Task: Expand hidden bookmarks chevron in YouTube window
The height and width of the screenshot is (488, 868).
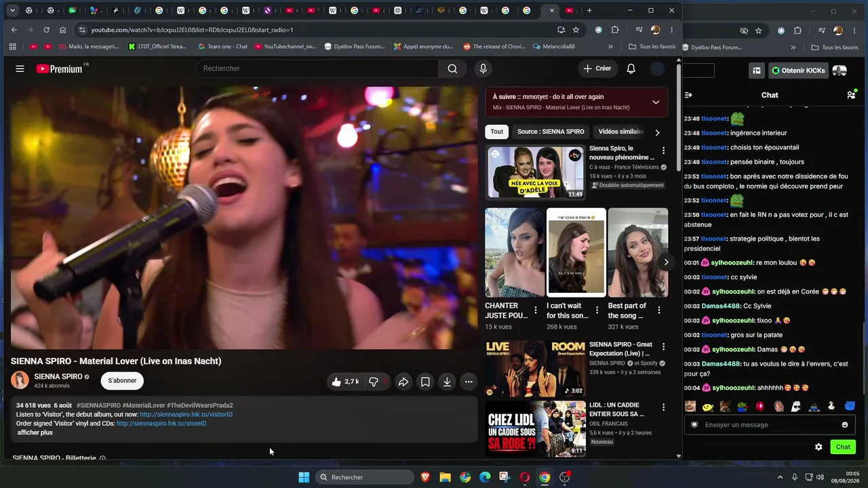Action: coord(610,47)
